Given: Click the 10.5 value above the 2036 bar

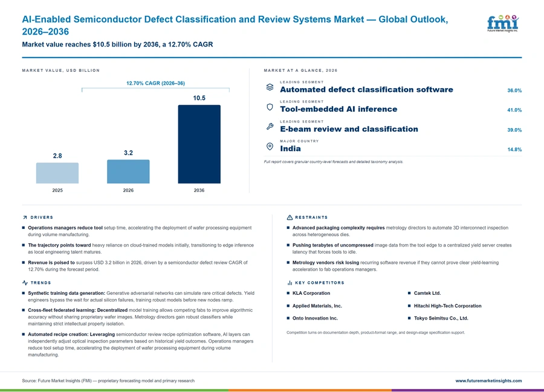Looking at the screenshot, I should pyautogui.click(x=199, y=98).
